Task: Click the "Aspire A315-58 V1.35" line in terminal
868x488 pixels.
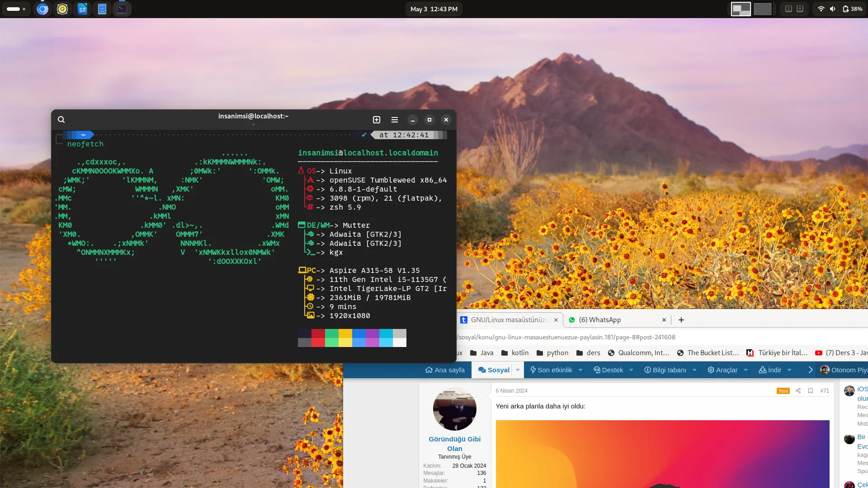Action: click(374, 271)
